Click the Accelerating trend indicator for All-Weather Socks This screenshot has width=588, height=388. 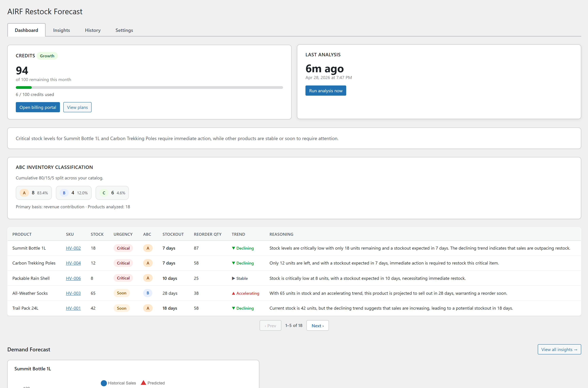pos(246,293)
